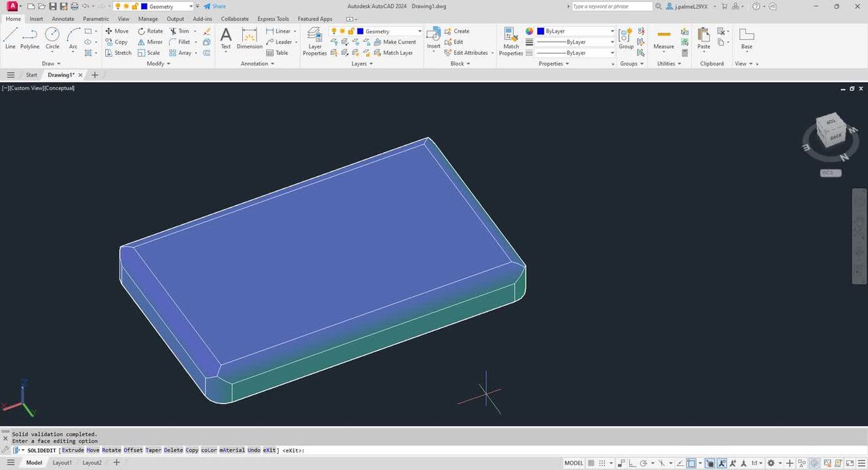This screenshot has height=470, width=868.
Task: Select the Line drawing tool
Action: click(10, 38)
